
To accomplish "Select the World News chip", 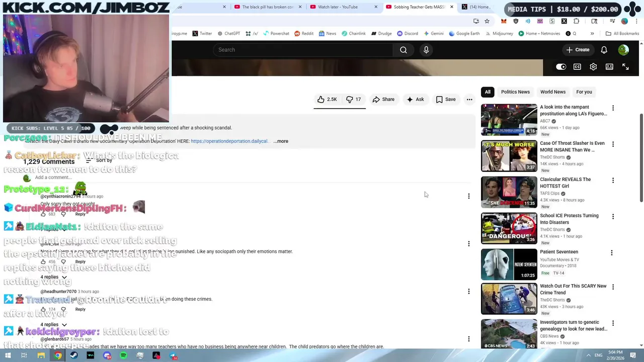I will [x=553, y=92].
